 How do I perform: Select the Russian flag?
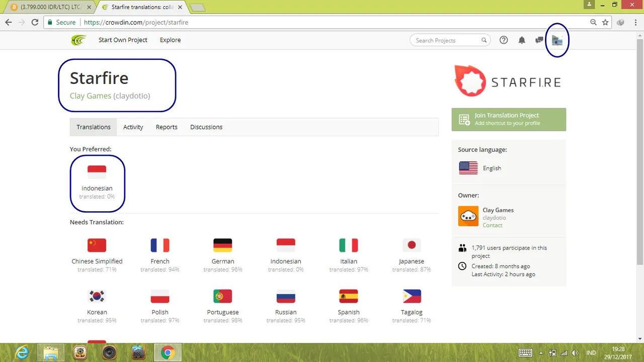(x=286, y=296)
